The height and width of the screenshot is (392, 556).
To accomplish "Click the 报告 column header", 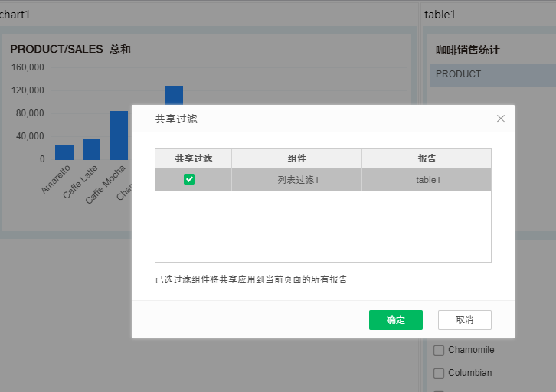I will (427, 158).
